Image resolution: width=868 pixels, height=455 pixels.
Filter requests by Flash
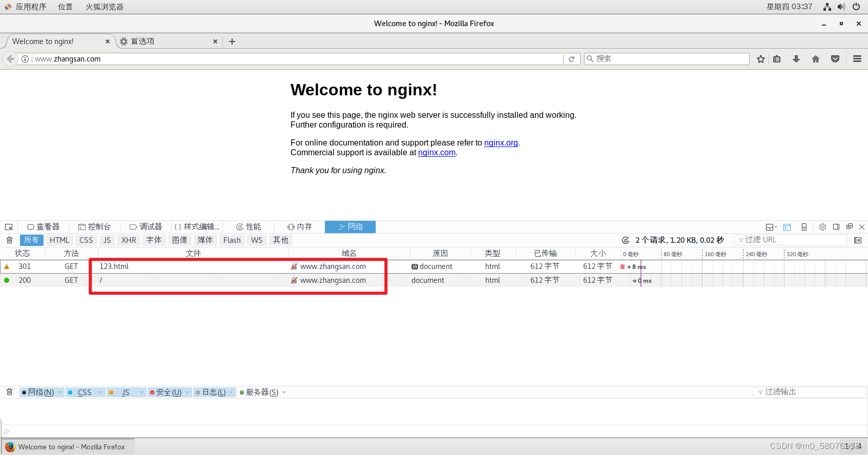tap(232, 240)
